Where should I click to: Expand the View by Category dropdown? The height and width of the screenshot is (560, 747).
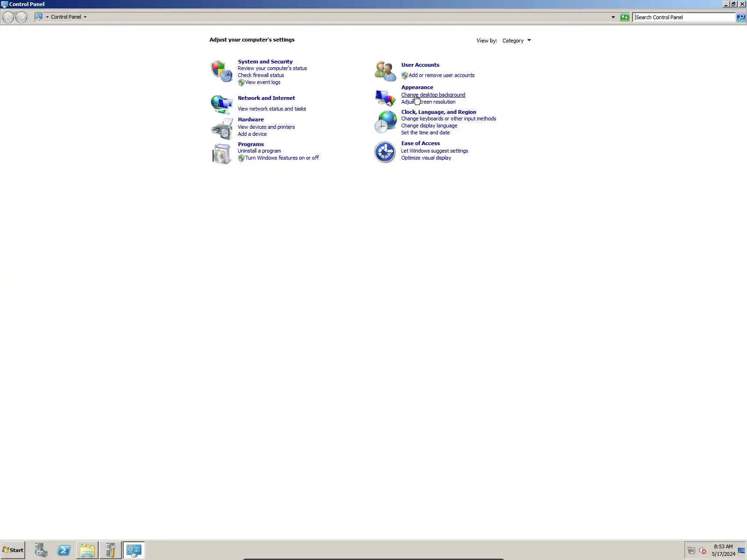click(x=516, y=41)
